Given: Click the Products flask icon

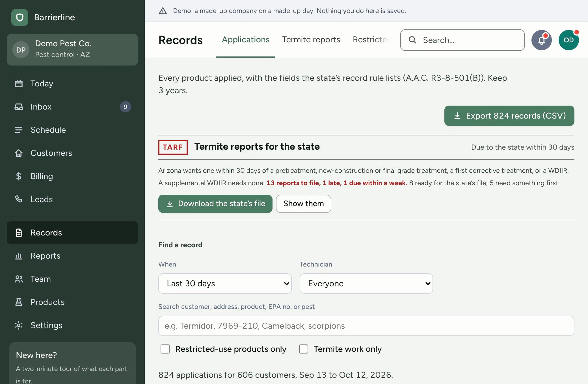Looking at the screenshot, I should (x=19, y=302).
